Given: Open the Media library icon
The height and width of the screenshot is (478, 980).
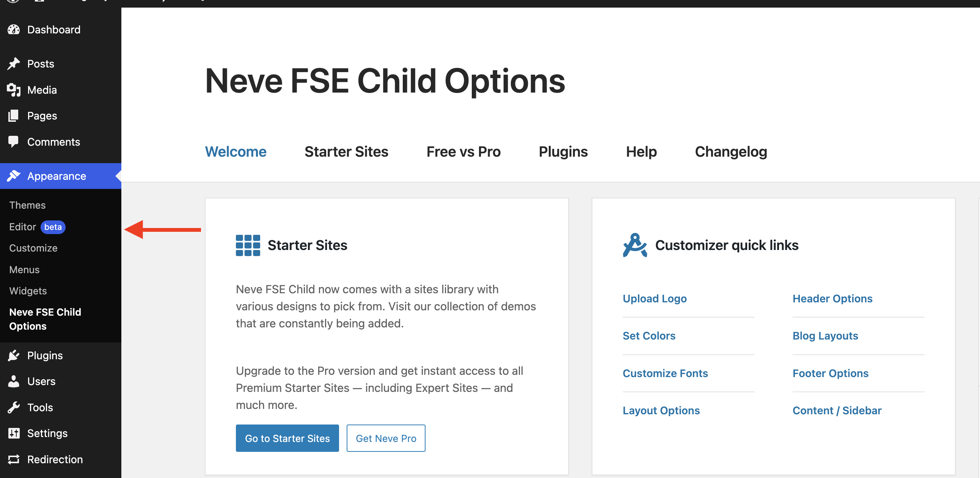Looking at the screenshot, I should [x=14, y=90].
